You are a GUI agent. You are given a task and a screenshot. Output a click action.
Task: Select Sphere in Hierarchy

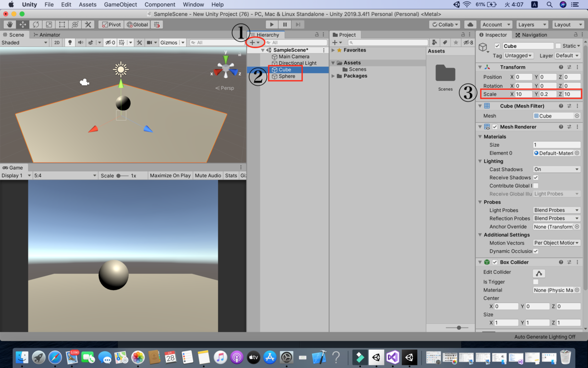[x=287, y=77]
